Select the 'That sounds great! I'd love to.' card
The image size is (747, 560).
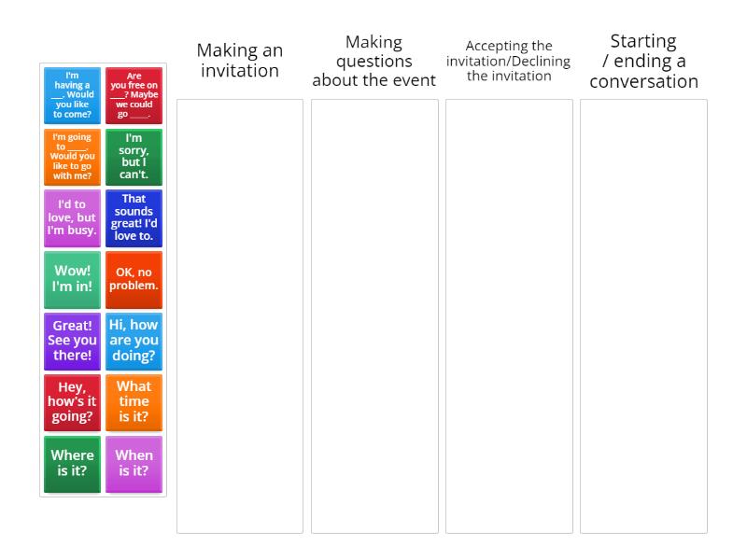point(133,217)
